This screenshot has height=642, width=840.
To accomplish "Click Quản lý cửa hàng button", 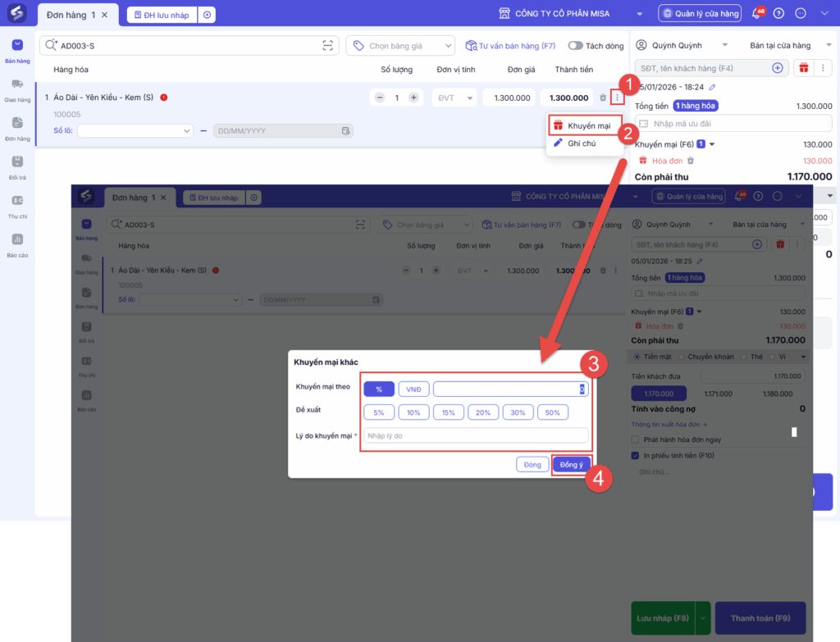I will click(x=700, y=13).
